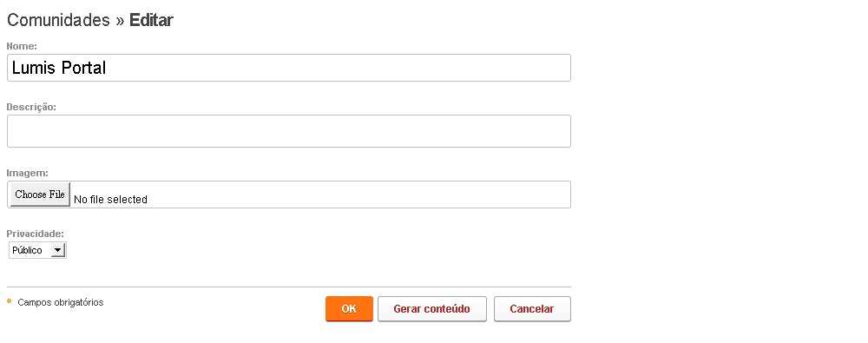Go back to the Comunidades breadcrumb

click(x=58, y=21)
